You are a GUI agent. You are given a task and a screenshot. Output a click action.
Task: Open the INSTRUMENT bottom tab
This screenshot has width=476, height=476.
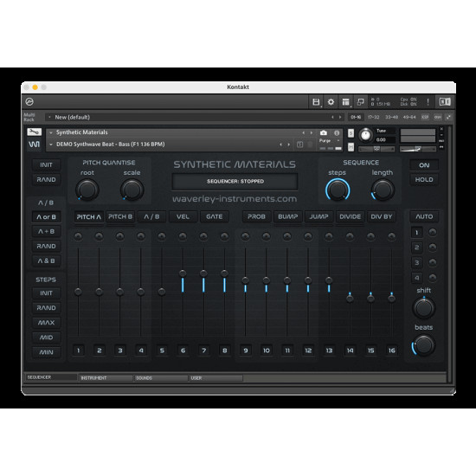click(106, 378)
